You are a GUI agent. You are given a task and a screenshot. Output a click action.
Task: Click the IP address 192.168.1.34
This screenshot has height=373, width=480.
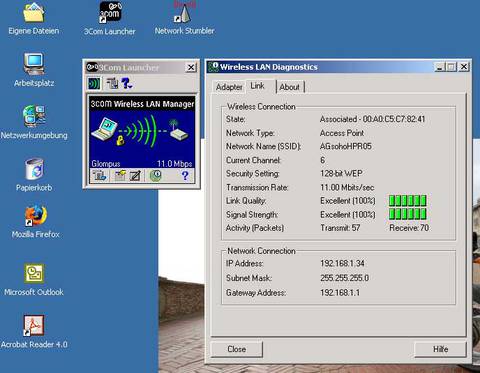pos(342,263)
